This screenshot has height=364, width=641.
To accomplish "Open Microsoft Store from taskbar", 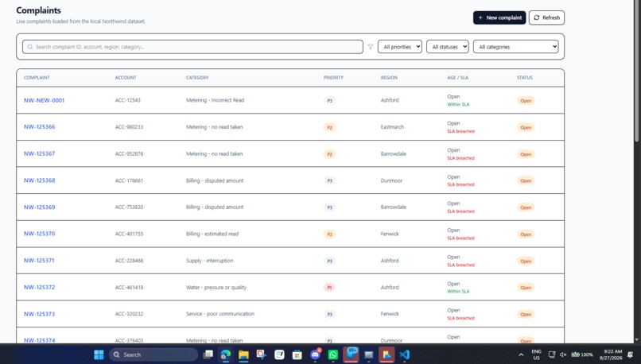I will click(297, 354).
